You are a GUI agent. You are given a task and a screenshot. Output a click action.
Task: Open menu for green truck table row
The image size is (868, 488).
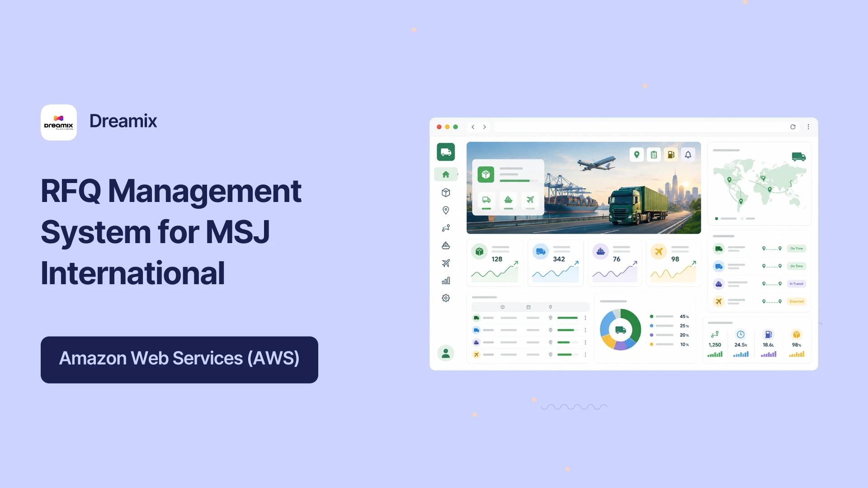pos(585,318)
